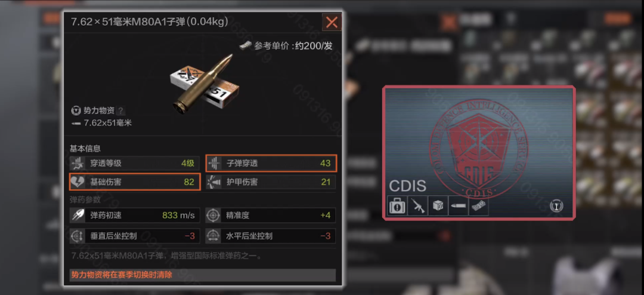Click the 水平后坐控制 recoil row

[271, 236]
